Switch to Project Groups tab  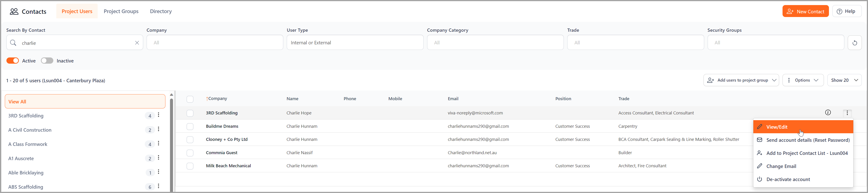pos(121,11)
